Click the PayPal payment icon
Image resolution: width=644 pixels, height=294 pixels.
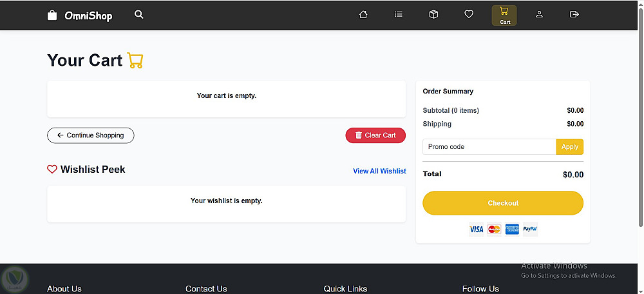530,229
